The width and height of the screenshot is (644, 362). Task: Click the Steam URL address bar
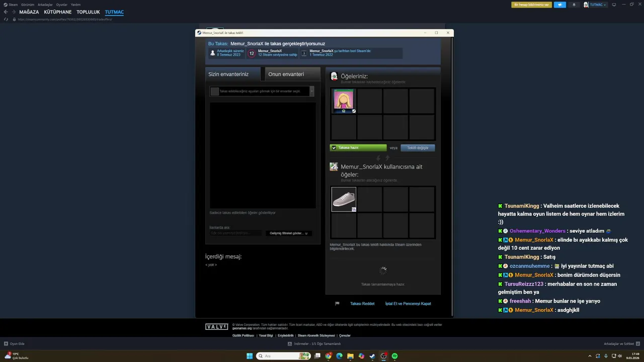65,19
